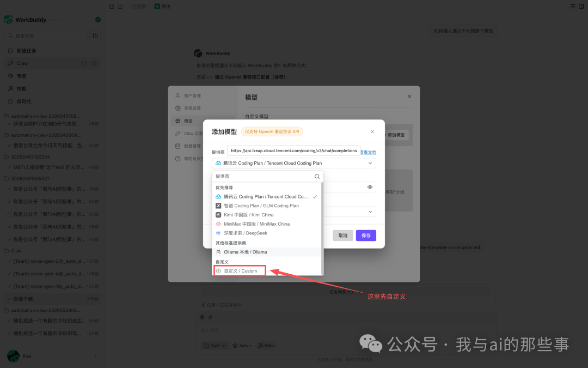The height and width of the screenshot is (368, 588).
Task: Open task 搜索甘肃兰州今日天气预报
Action: 52,146
